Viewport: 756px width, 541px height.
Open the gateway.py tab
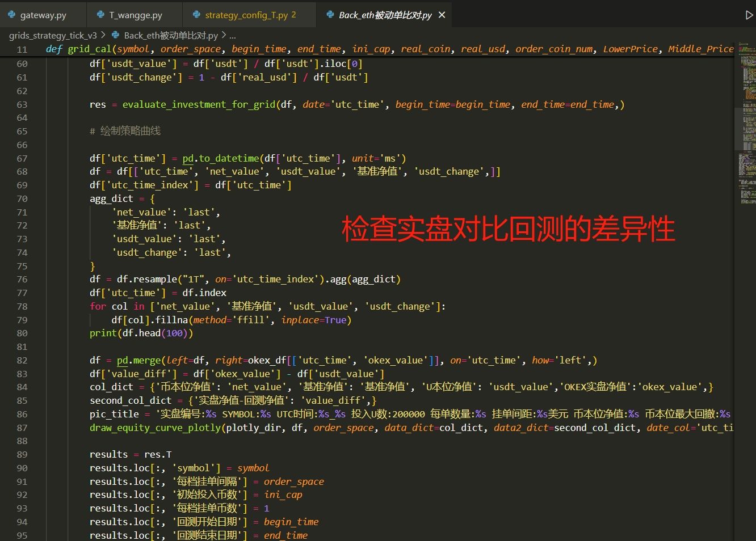click(43, 15)
